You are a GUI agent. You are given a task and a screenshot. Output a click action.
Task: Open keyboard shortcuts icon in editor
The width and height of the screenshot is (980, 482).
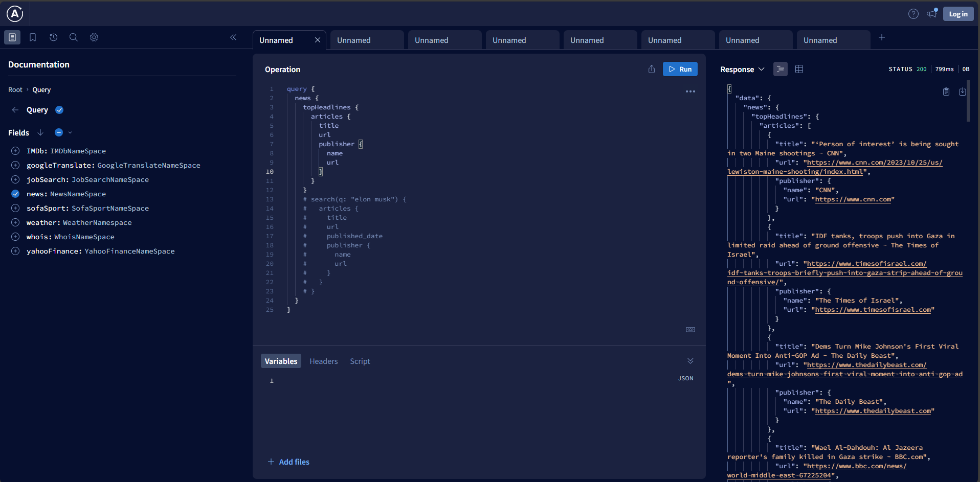coord(691,330)
